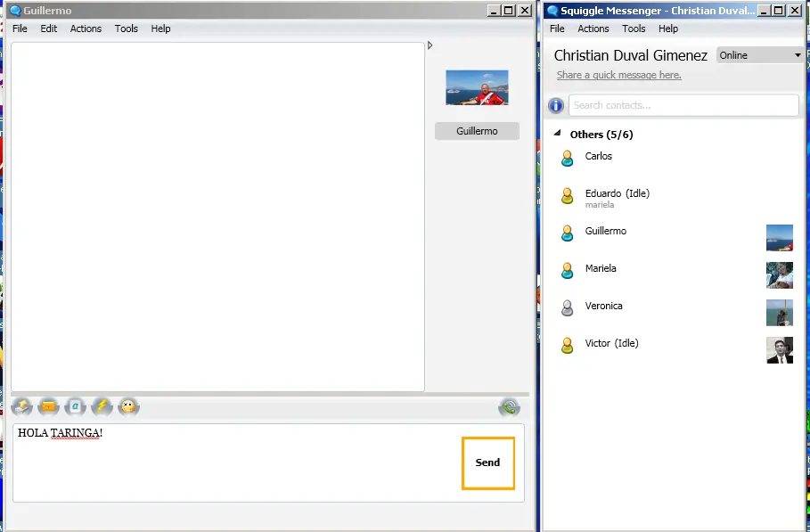The image size is (810, 532).
Task: Close the Squiggle Messenger window
Action: [x=795, y=11]
